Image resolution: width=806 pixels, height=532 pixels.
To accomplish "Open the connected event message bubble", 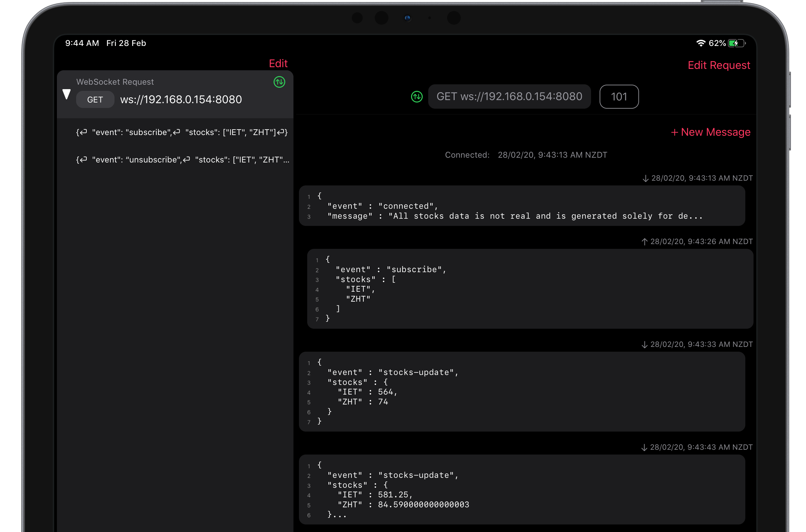I will point(521,206).
